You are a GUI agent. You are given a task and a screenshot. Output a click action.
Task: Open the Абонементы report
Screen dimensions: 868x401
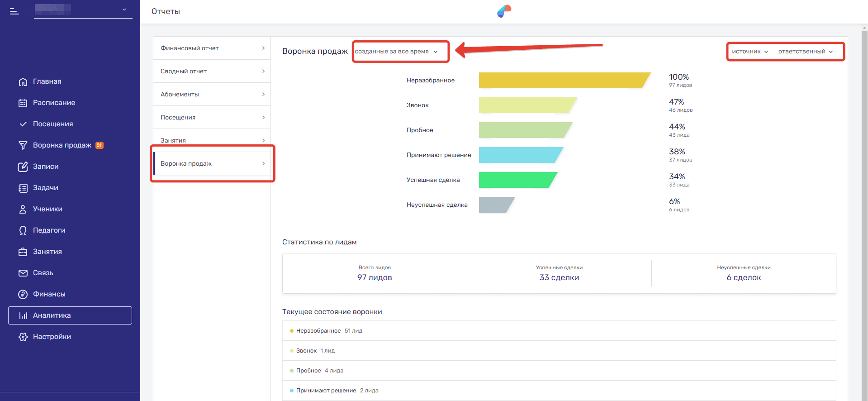(212, 95)
